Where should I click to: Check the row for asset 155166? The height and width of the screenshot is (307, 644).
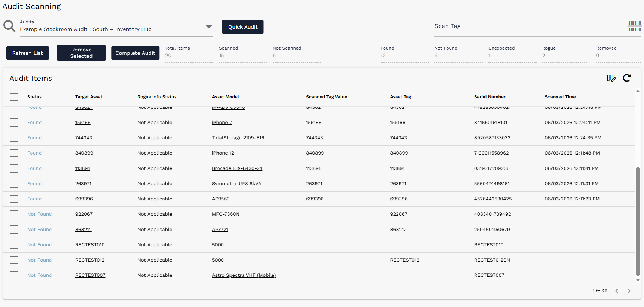[14, 123]
